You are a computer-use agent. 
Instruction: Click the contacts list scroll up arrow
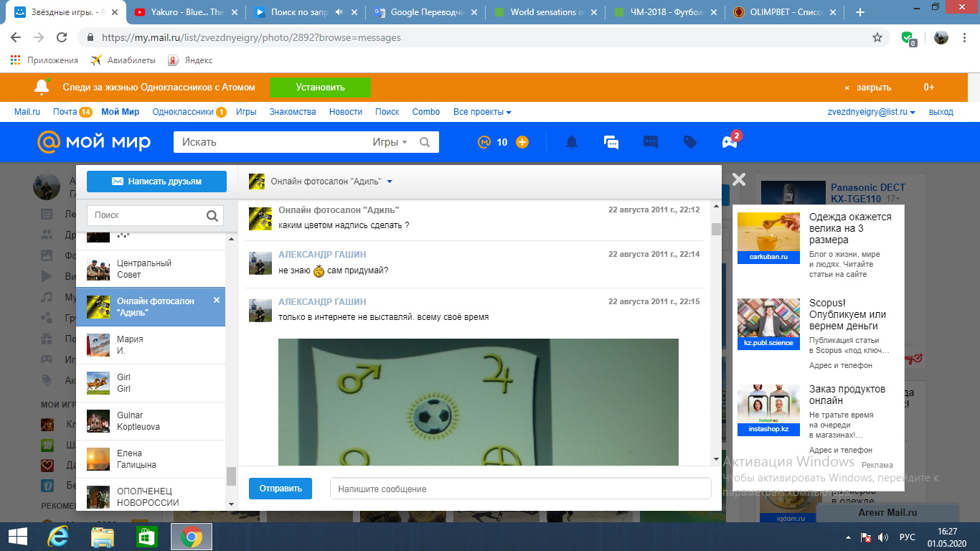point(231,238)
